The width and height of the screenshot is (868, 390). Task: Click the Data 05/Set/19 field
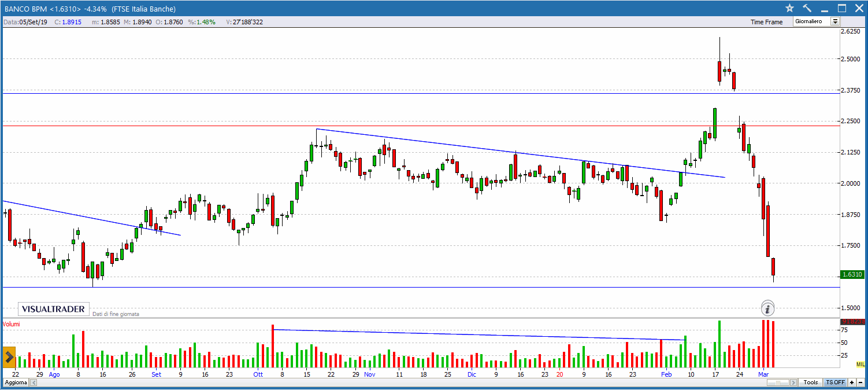pyautogui.click(x=25, y=22)
